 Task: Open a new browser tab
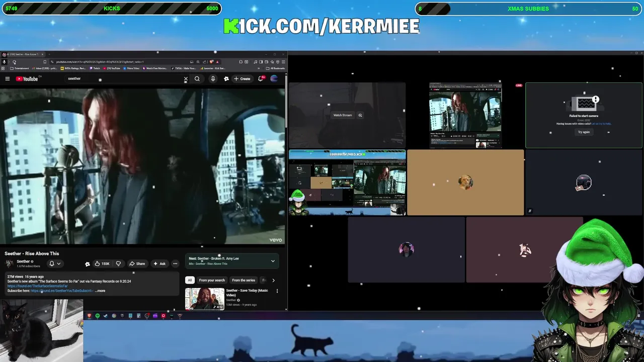pos(49,54)
